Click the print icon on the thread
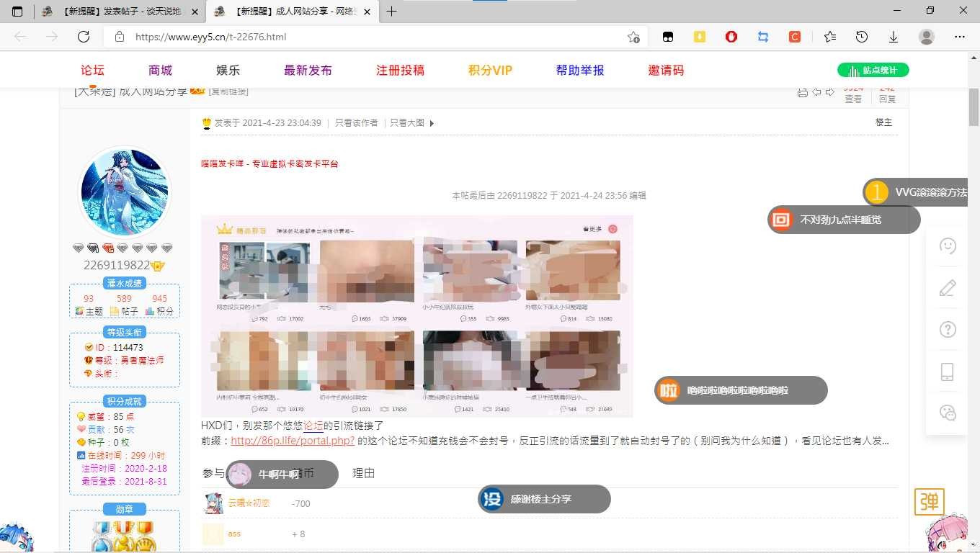 click(x=803, y=92)
